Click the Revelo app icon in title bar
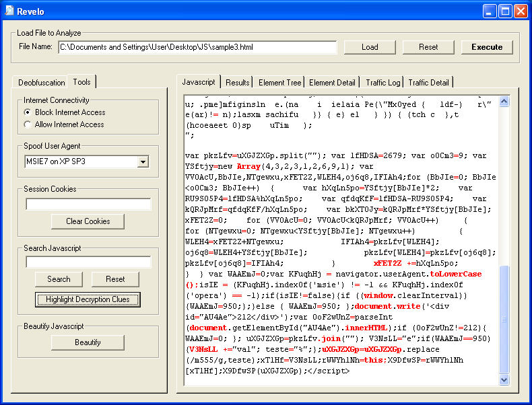Viewport: 532px width, 405px height. tap(9, 11)
